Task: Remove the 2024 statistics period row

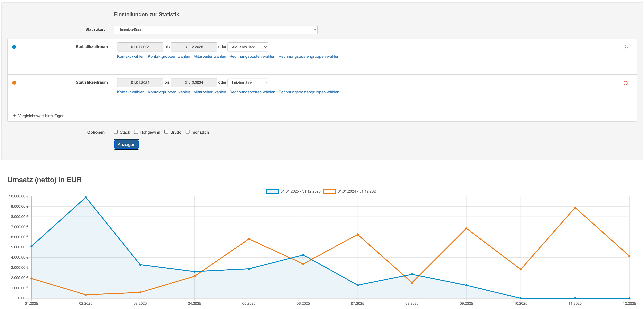Action: (x=625, y=83)
